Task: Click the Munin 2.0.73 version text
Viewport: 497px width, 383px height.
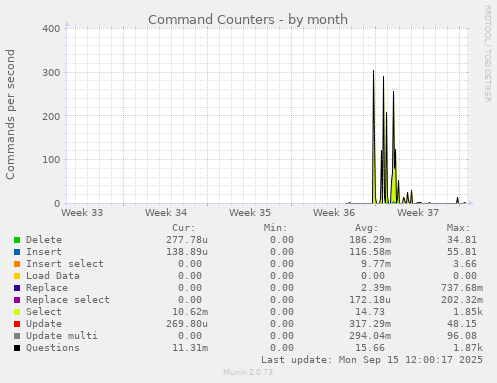Action: [248, 372]
